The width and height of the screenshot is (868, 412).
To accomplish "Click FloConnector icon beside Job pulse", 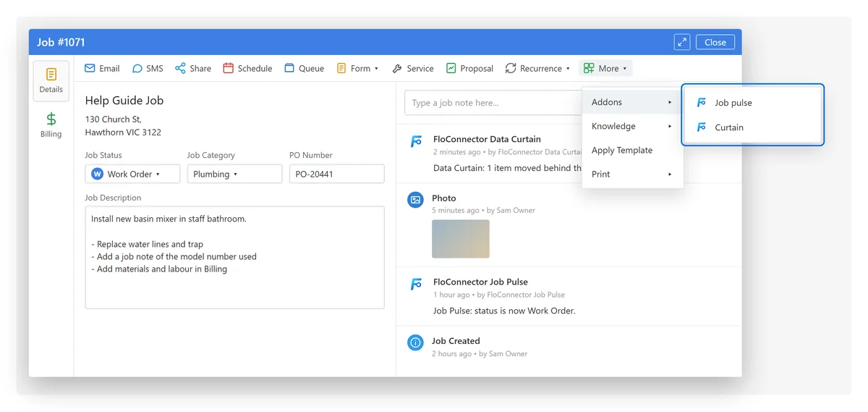I will (702, 103).
